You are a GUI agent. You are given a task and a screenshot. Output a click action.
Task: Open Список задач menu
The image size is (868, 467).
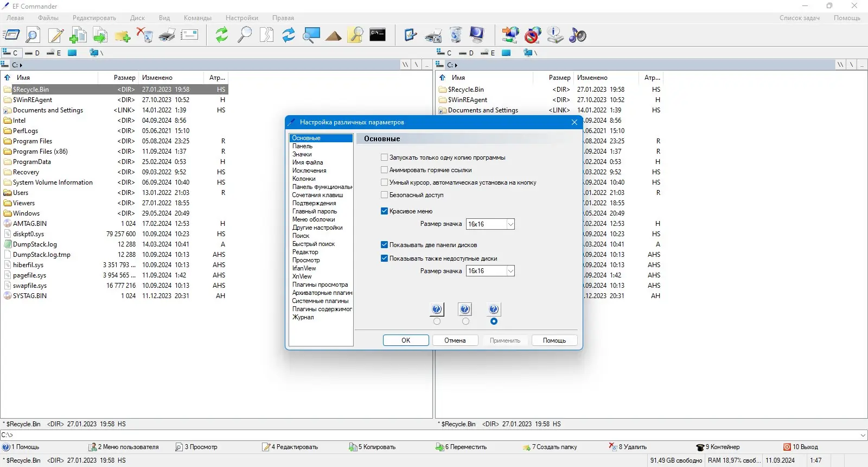coord(800,18)
